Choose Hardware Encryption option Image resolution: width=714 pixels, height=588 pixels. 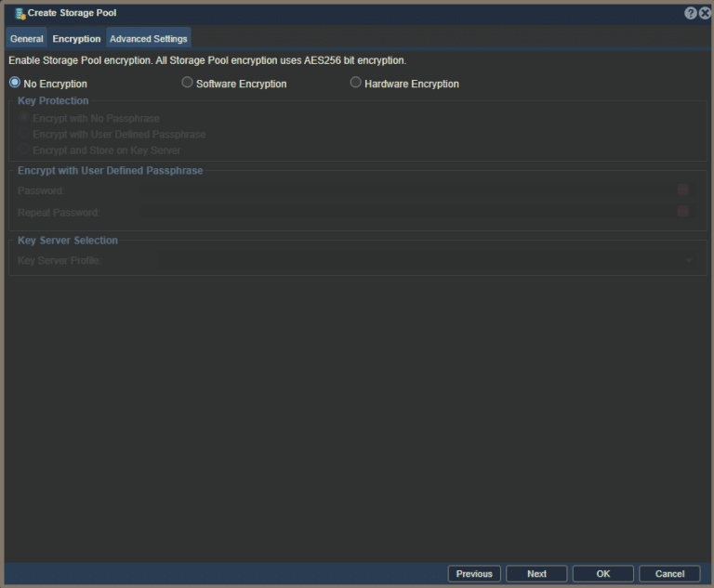coord(356,83)
